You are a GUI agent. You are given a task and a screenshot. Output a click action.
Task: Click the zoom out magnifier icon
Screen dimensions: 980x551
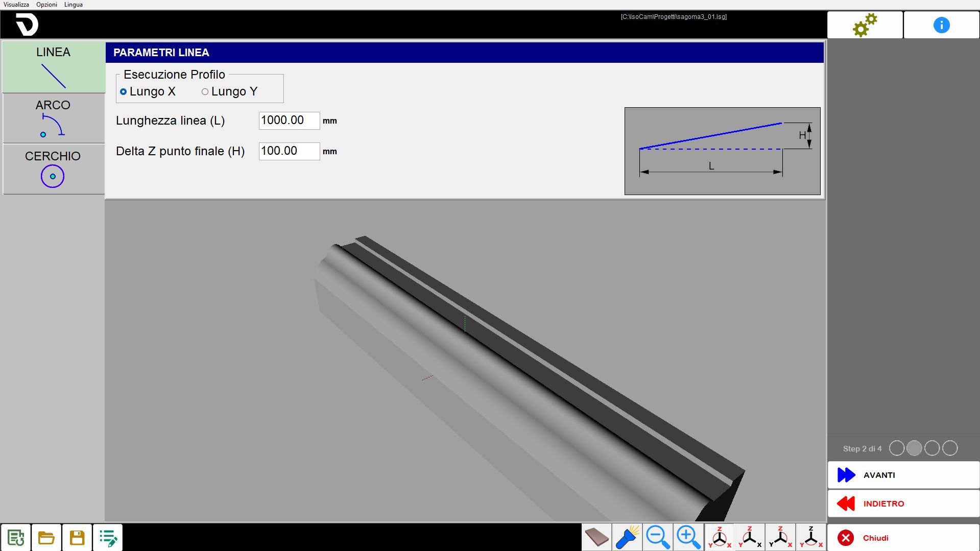[x=658, y=537]
